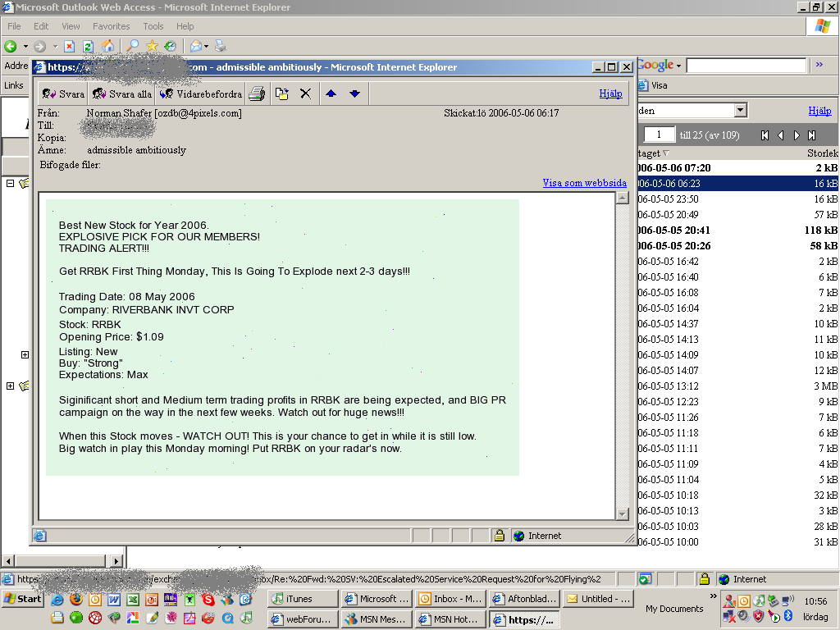Open the Favorites menu

(111, 26)
